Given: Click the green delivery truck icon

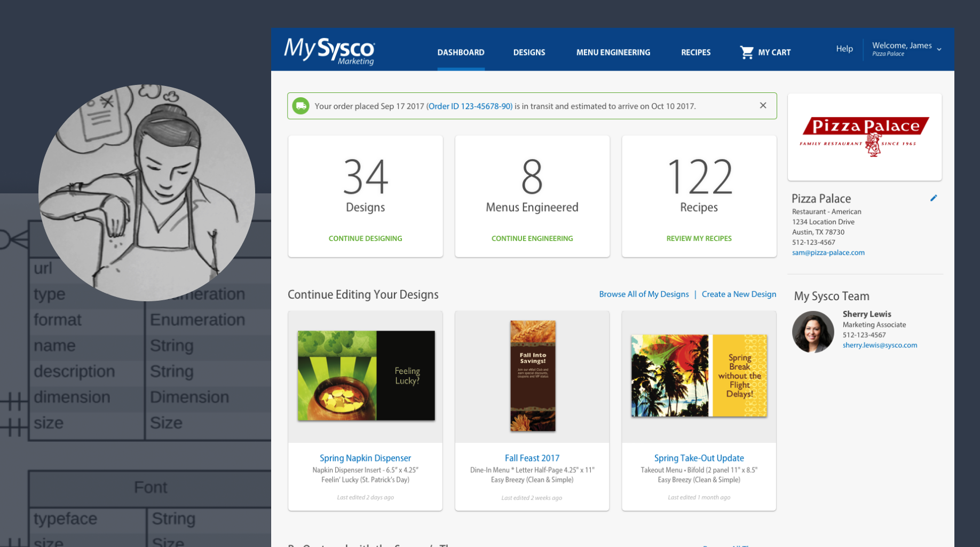Looking at the screenshot, I should (301, 106).
